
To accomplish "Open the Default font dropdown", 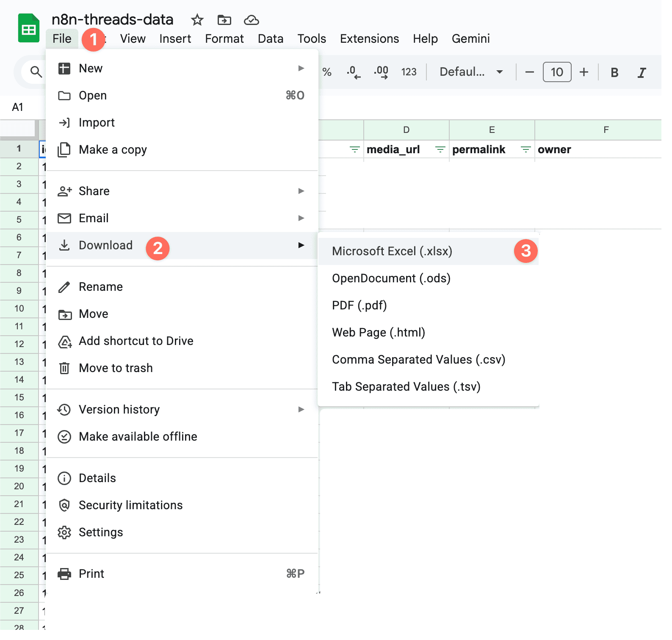I will click(x=471, y=72).
